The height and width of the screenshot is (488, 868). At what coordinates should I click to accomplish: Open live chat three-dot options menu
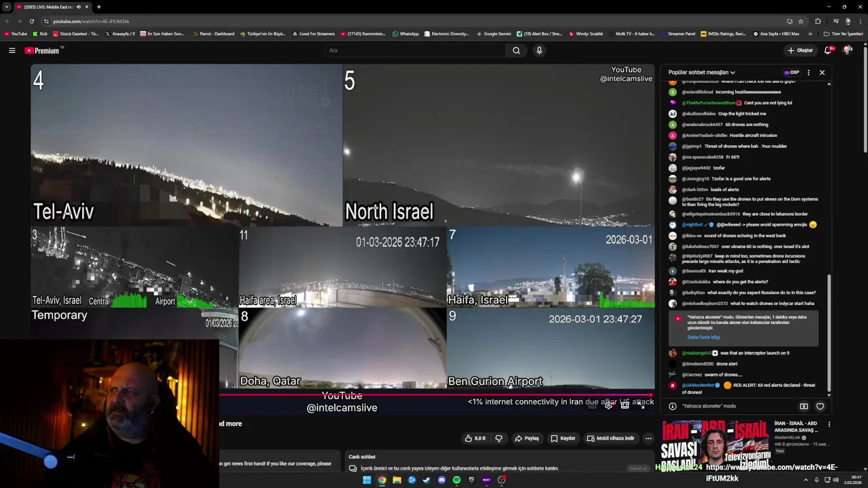coord(808,72)
